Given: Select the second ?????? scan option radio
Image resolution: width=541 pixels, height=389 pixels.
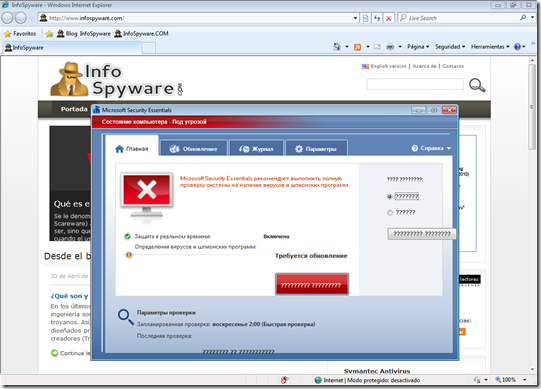Looking at the screenshot, I should coord(390,213).
